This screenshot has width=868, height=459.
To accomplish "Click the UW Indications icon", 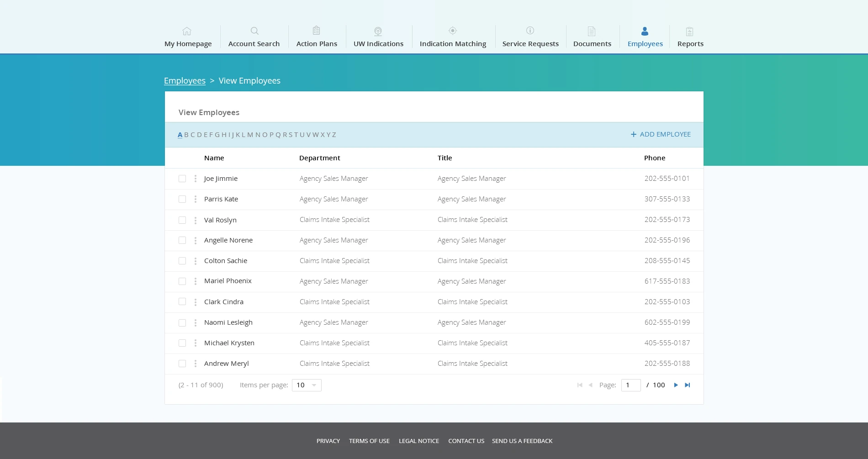I will pos(378,31).
